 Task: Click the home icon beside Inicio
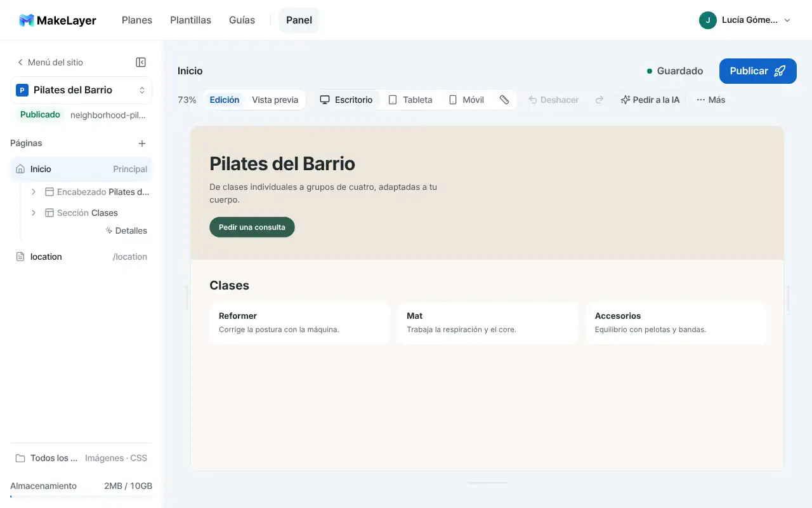tap(20, 169)
